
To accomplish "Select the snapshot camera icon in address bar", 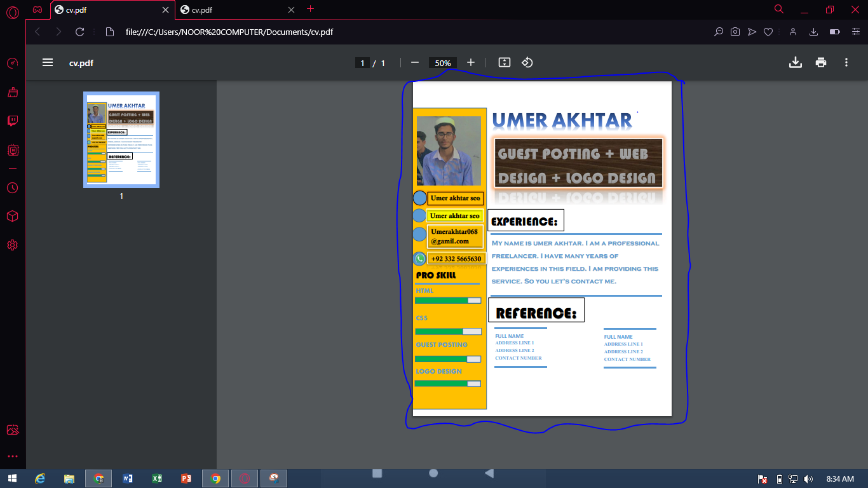I will tap(735, 31).
